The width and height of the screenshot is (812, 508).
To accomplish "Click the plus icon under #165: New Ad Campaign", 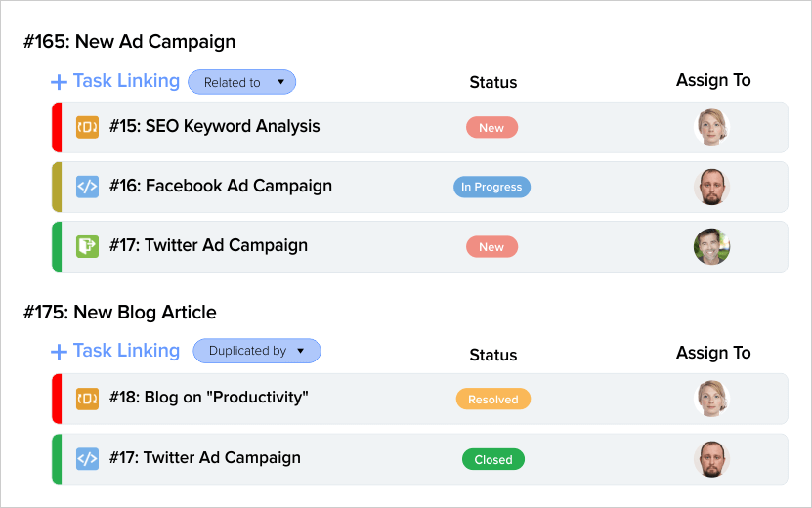I will [59, 82].
